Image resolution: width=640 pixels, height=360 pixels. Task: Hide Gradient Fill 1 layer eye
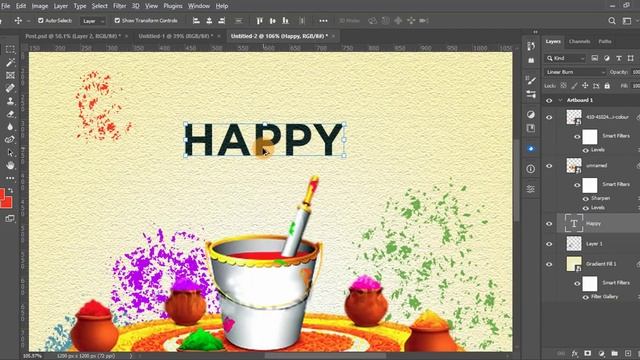coord(549,264)
